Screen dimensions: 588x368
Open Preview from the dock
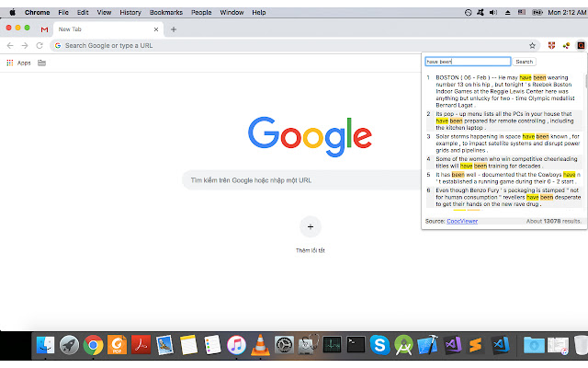(164, 345)
